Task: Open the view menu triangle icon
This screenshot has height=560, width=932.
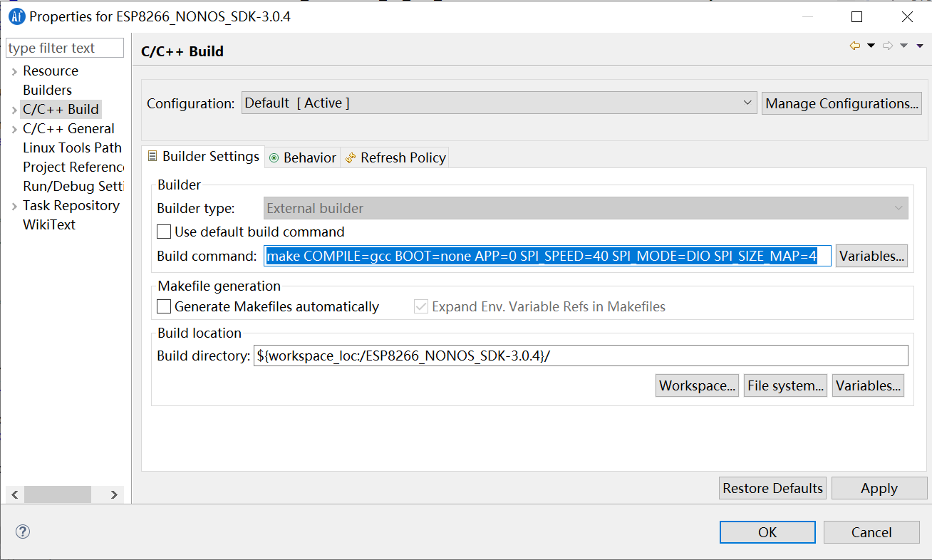Action: [920, 45]
